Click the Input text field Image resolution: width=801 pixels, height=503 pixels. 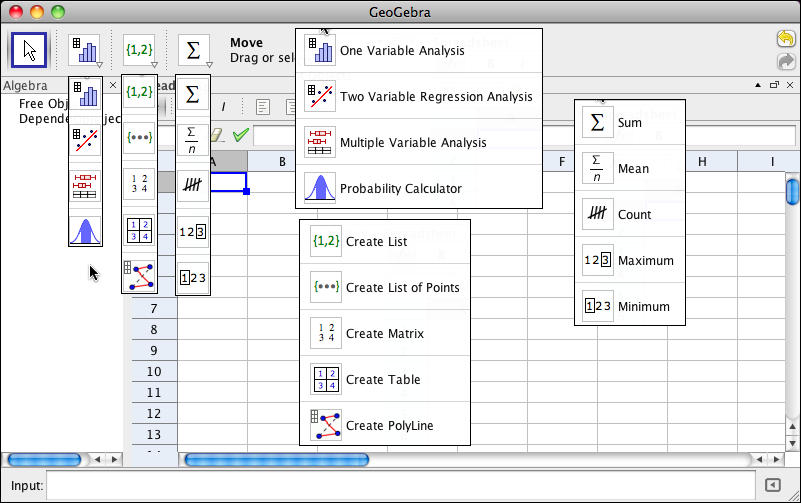[400, 486]
